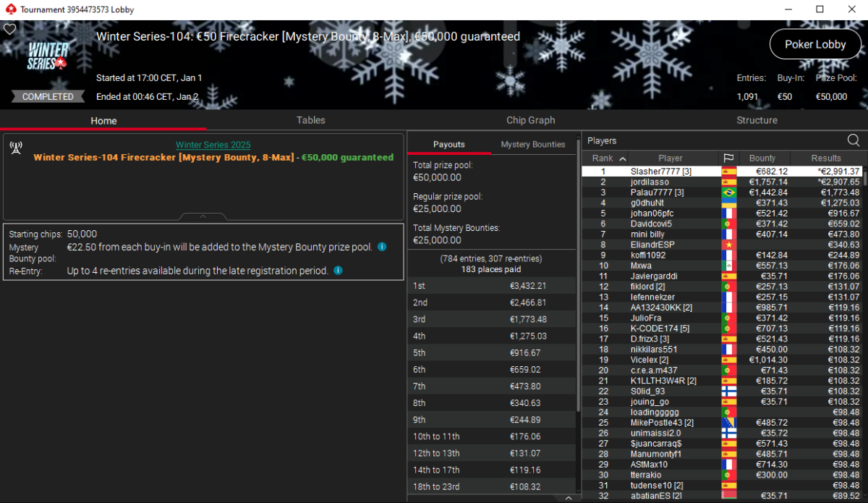Open the player search magnifier icon
The width and height of the screenshot is (868, 503).
point(854,140)
